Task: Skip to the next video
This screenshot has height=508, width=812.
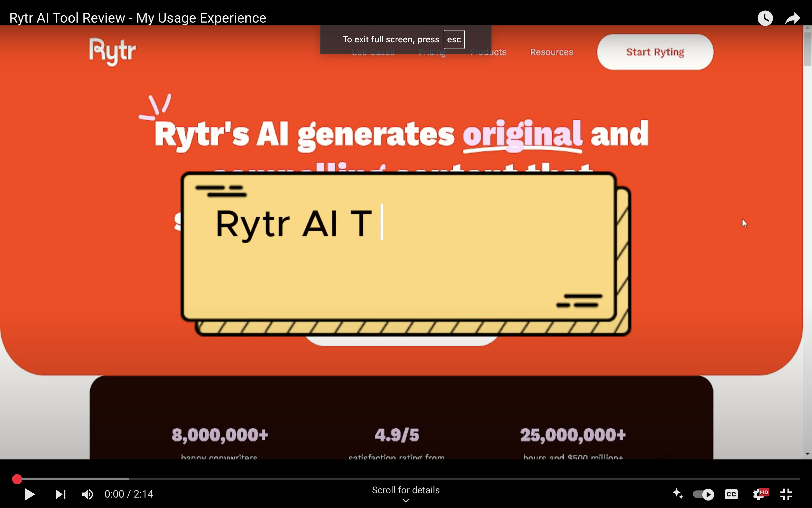Action: coord(61,494)
